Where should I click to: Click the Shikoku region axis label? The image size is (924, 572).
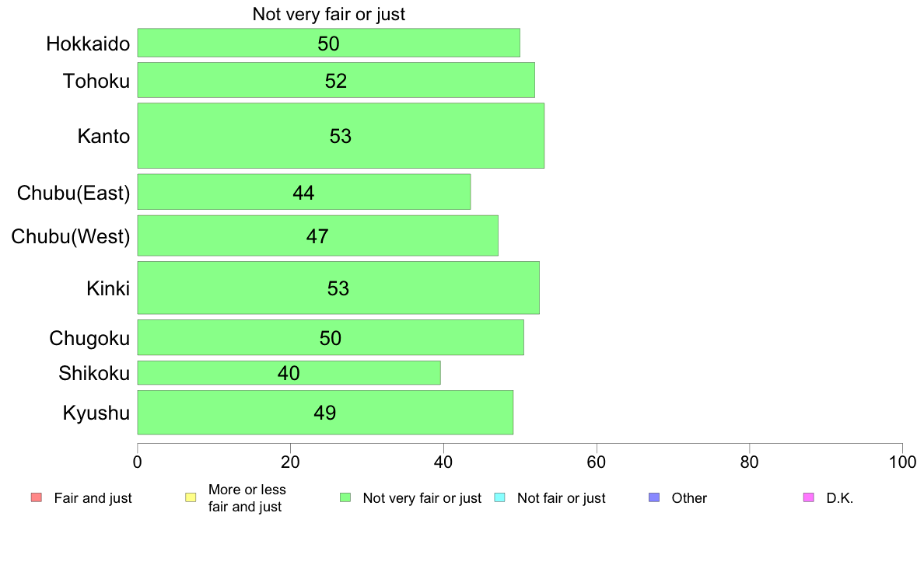click(x=94, y=373)
